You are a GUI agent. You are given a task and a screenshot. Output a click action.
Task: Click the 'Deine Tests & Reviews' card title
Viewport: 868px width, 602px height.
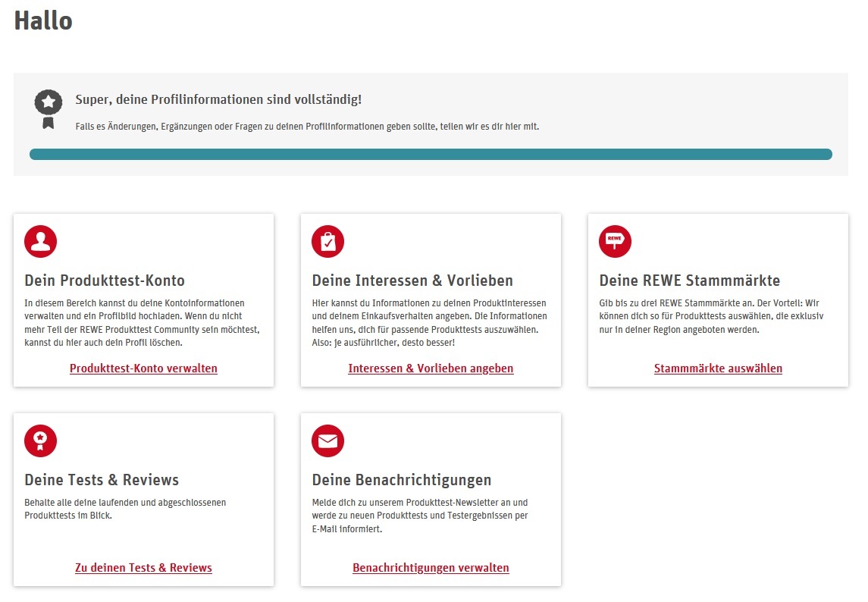click(x=102, y=480)
